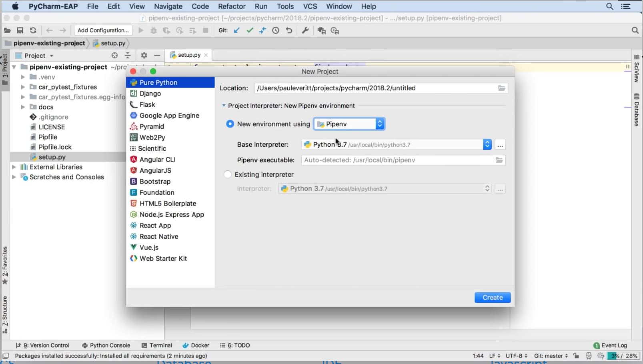
Task: Click the Git revert icon
Action: (289, 30)
